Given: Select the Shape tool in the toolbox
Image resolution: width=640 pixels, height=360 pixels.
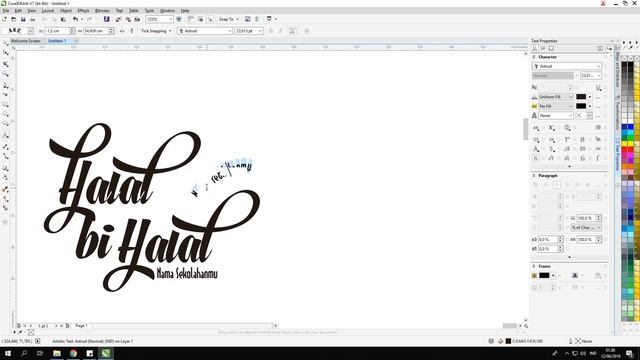Looking at the screenshot, I should pos(5,53).
